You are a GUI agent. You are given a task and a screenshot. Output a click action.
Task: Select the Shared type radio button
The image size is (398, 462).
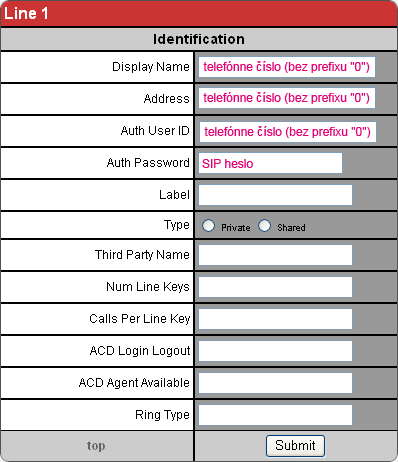click(264, 226)
